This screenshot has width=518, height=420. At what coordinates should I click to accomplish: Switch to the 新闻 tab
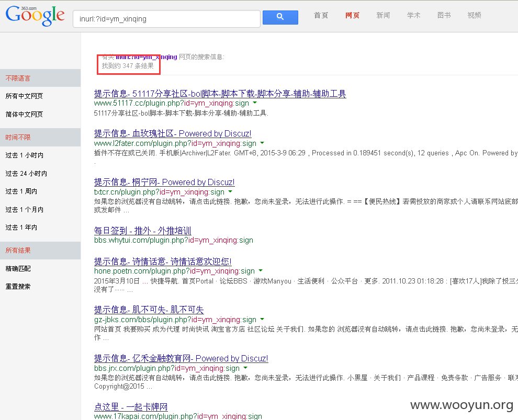point(383,15)
